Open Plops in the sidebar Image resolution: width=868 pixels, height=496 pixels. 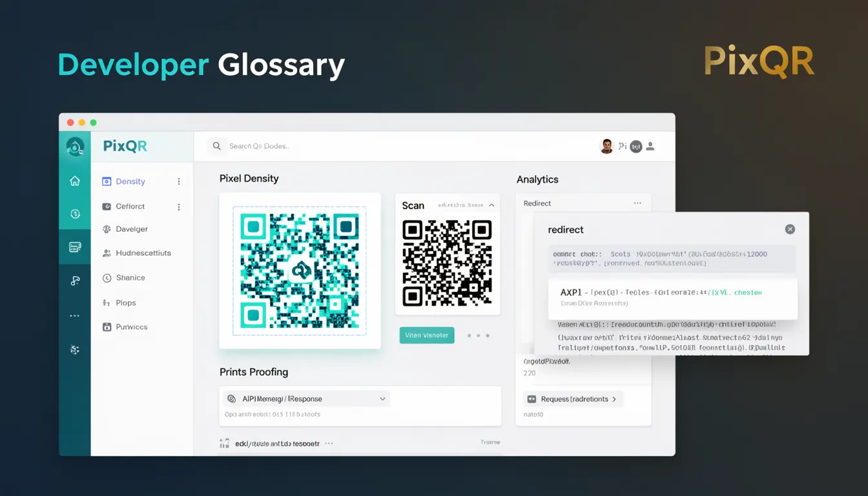(119, 303)
